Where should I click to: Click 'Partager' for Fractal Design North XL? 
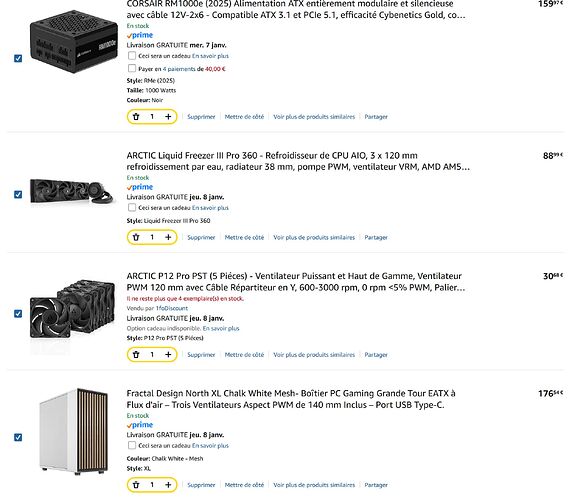point(376,485)
